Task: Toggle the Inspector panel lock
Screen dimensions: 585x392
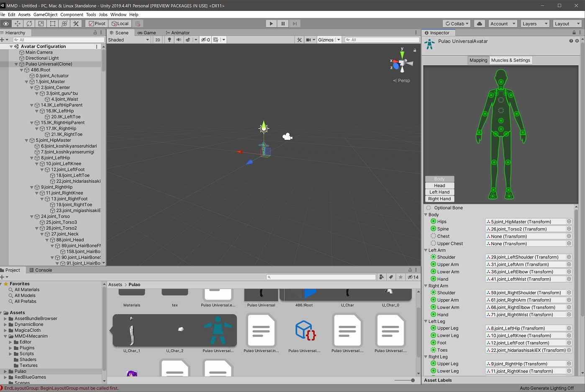Action: tap(574, 33)
